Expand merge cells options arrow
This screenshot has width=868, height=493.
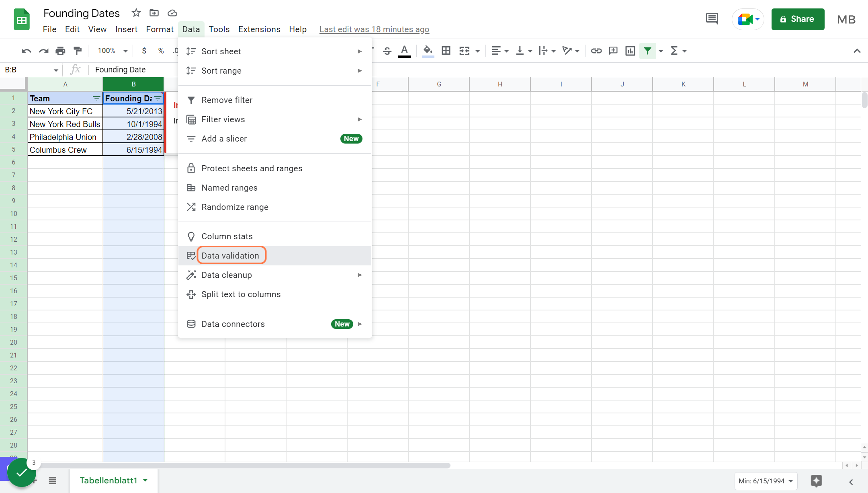[477, 51]
